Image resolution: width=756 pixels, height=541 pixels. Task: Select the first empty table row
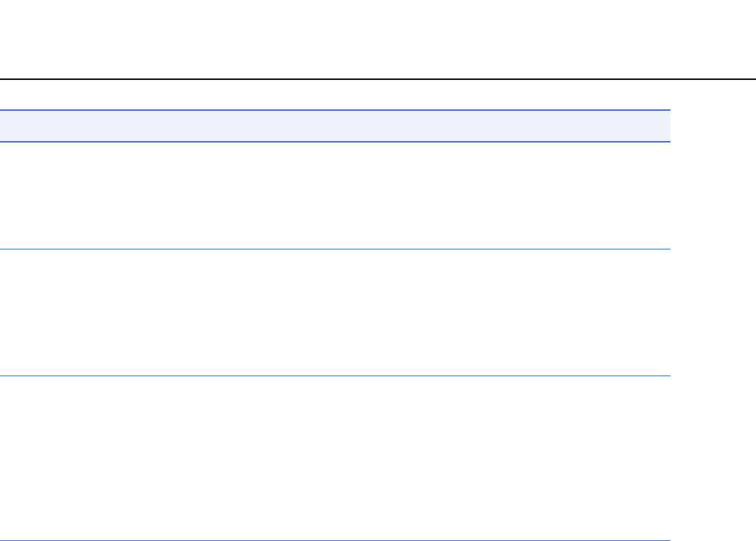coord(334,196)
